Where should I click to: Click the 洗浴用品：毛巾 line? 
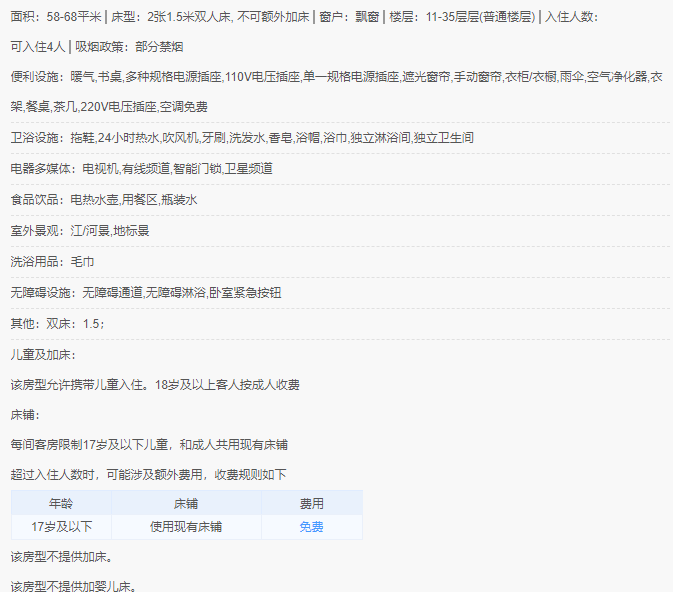click(52, 261)
